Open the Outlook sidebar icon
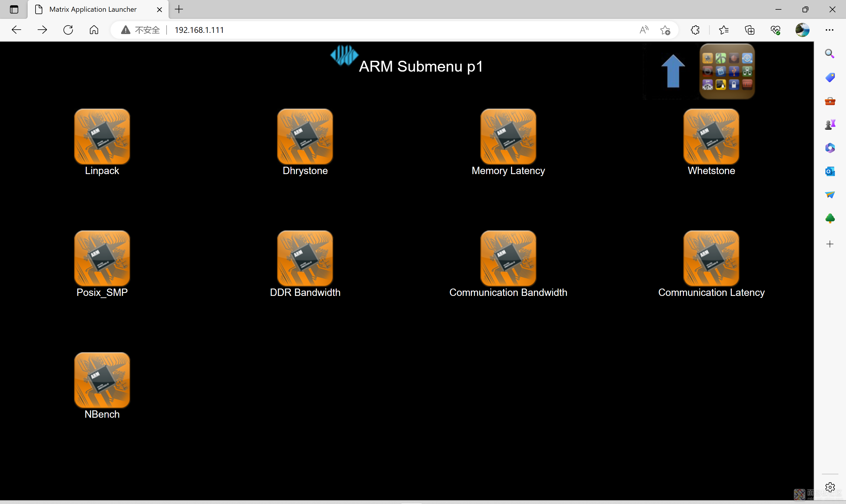Image resolution: width=846 pixels, height=504 pixels. [830, 171]
